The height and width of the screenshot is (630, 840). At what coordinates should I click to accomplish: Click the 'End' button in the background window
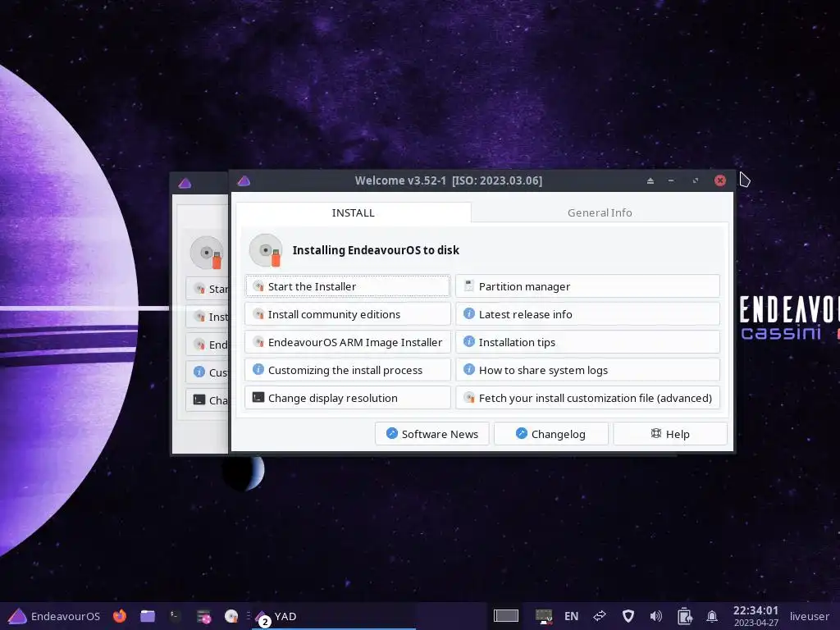(208, 345)
